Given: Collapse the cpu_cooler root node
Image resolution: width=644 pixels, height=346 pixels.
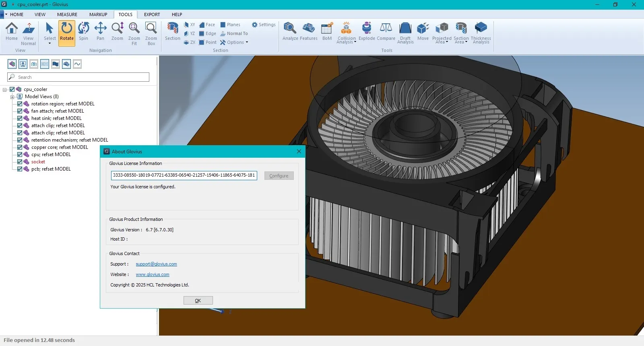Looking at the screenshot, I should click(x=5, y=90).
